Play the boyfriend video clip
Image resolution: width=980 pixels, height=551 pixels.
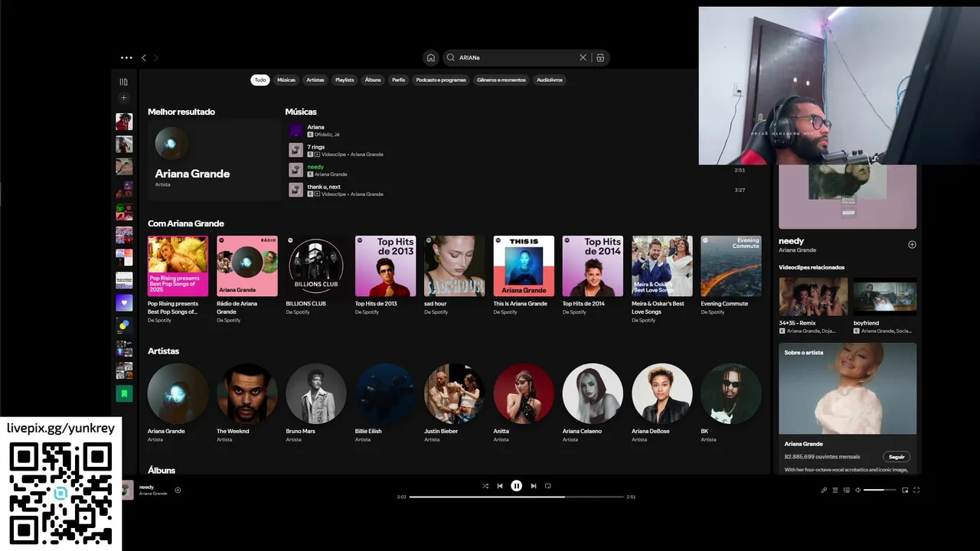click(884, 297)
